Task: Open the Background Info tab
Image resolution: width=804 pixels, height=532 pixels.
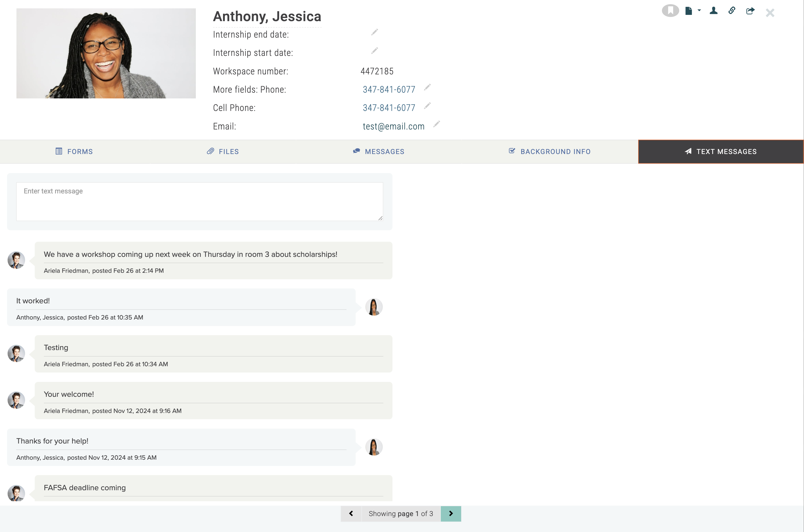Action: (x=550, y=152)
